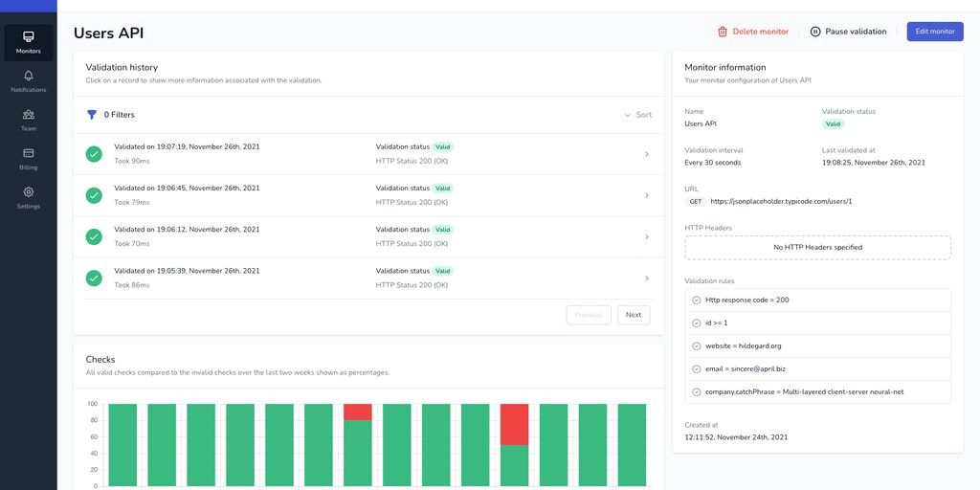
Task: Click check circle beside Http response code rule
Action: point(697,301)
